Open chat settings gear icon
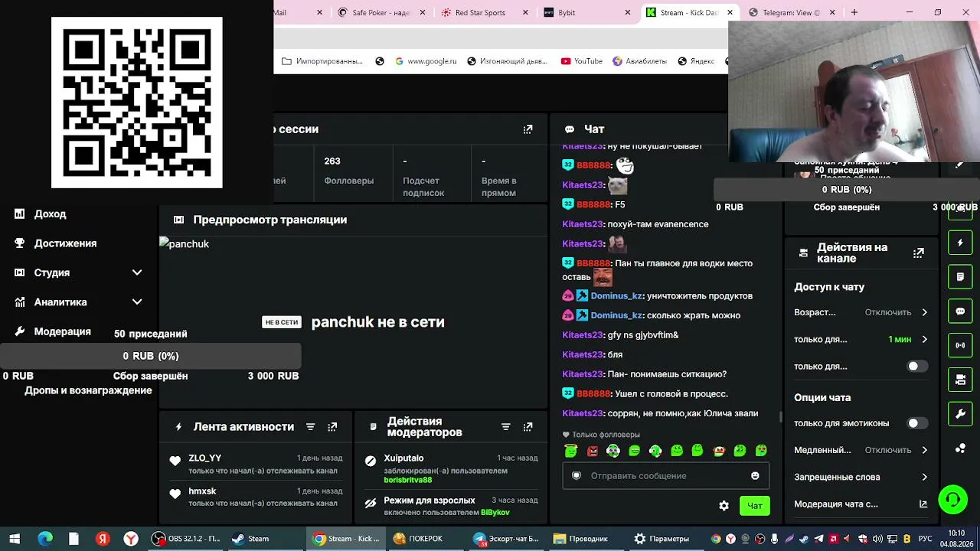This screenshot has height=551, width=980. pyautogui.click(x=724, y=506)
